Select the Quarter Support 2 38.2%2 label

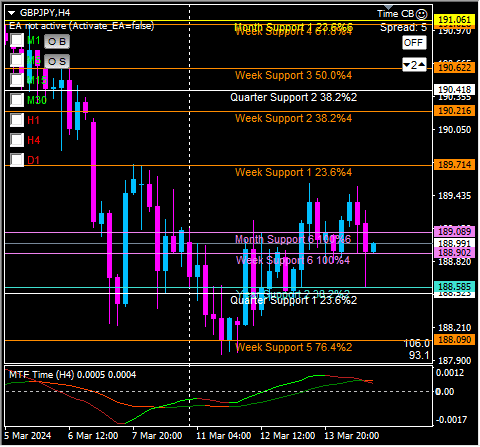[x=293, y=97]
